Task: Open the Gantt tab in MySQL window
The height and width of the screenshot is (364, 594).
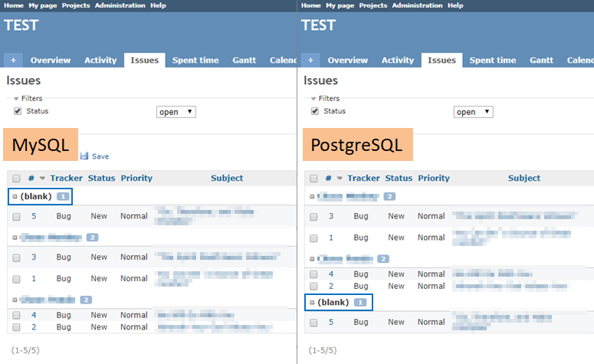Action: (x=244, y=61)
